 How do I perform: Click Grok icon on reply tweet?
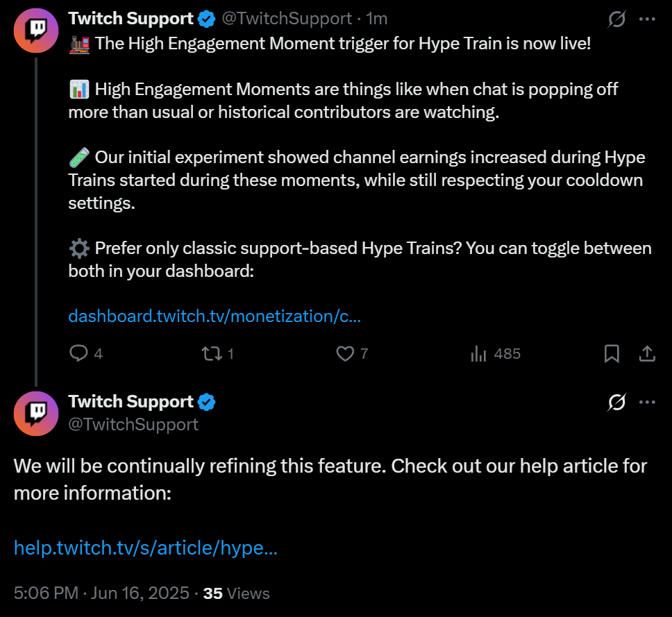[616, 402]
